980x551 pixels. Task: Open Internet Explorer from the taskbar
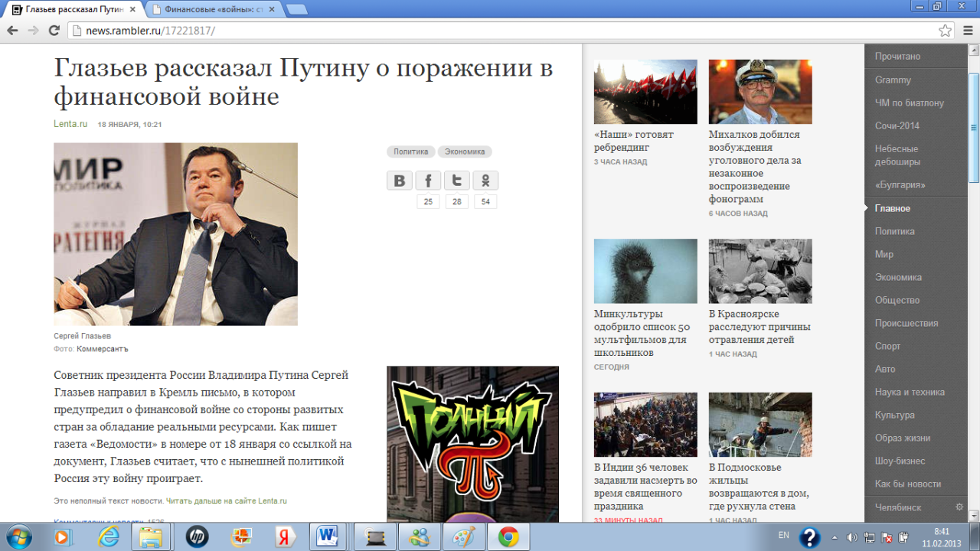tap(109, 537)
